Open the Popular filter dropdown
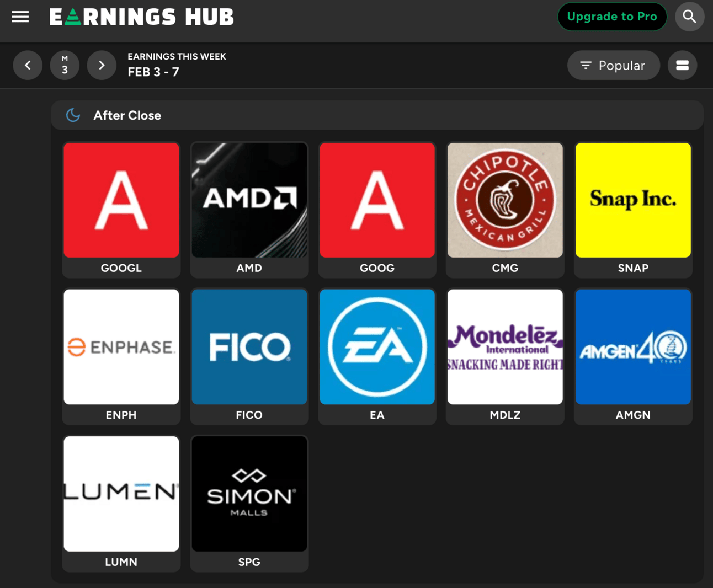Image resolution: width=713 pixels, height=588 pixels. coord(613,65)
